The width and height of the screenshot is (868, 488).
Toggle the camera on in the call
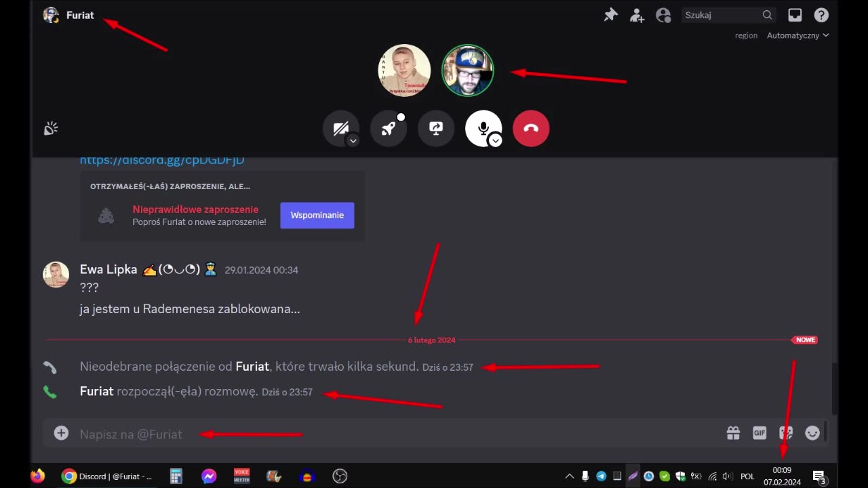click(341, 128)
